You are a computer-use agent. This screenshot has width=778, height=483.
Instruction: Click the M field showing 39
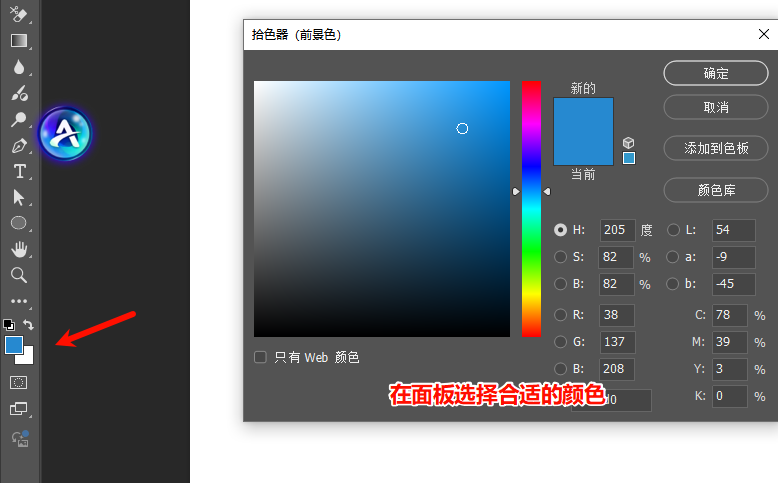coord(730,342)
